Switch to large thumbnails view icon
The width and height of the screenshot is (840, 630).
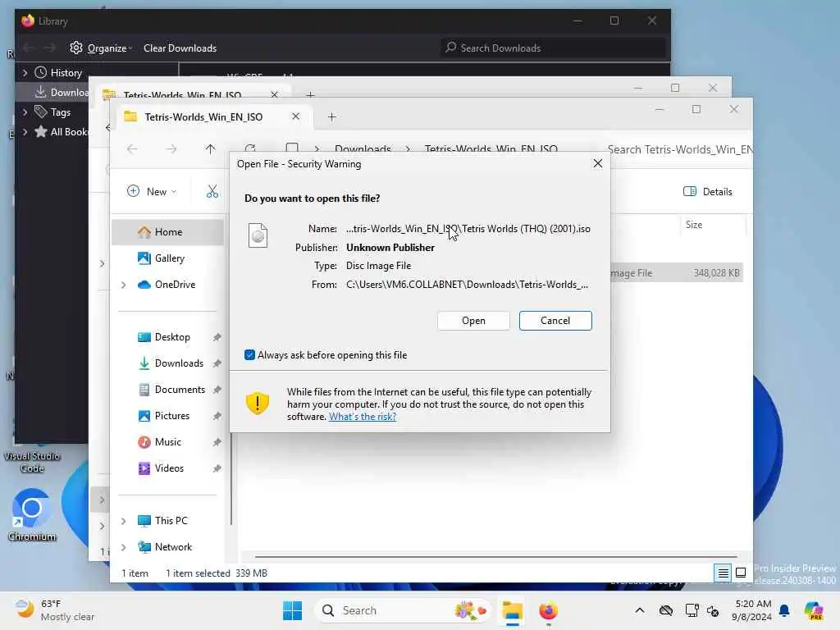tap(741, 573)
